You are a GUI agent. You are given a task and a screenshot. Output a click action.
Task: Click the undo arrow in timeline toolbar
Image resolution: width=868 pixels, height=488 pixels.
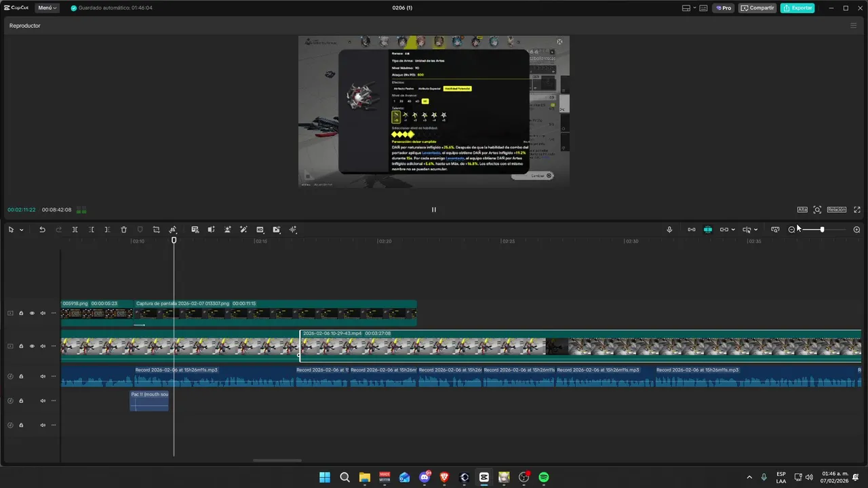pyautogui.click(x=42, y=230)
